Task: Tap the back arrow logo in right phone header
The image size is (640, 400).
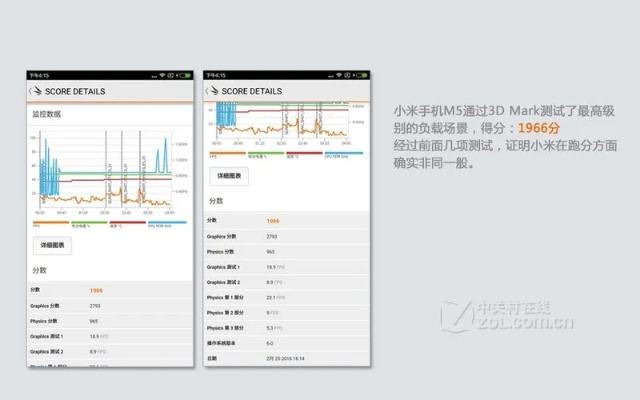Action: click(x=212, y=91)
